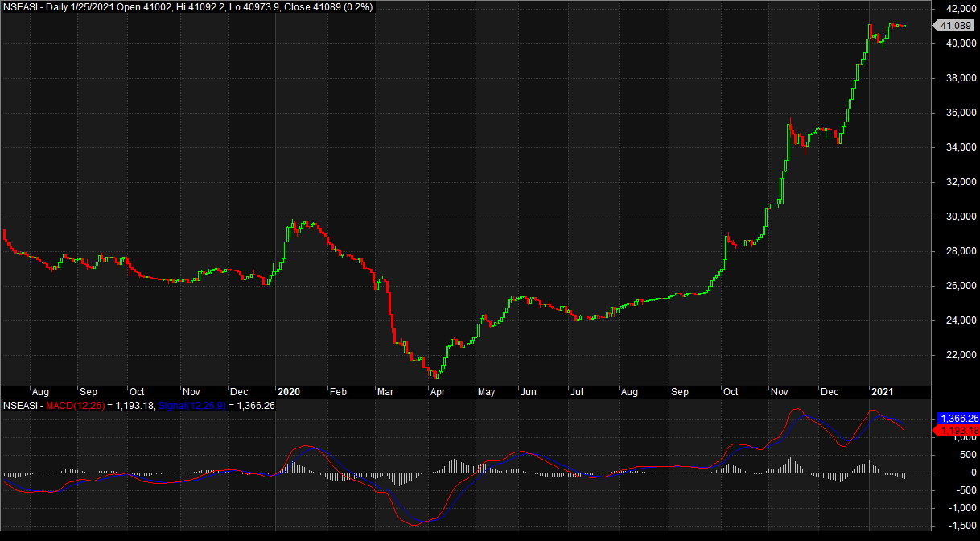Image resolution: width=980 pixels, height=541 pixels.
Task: Click the Jun label on the date axis
Action: [x=529, y=392]
